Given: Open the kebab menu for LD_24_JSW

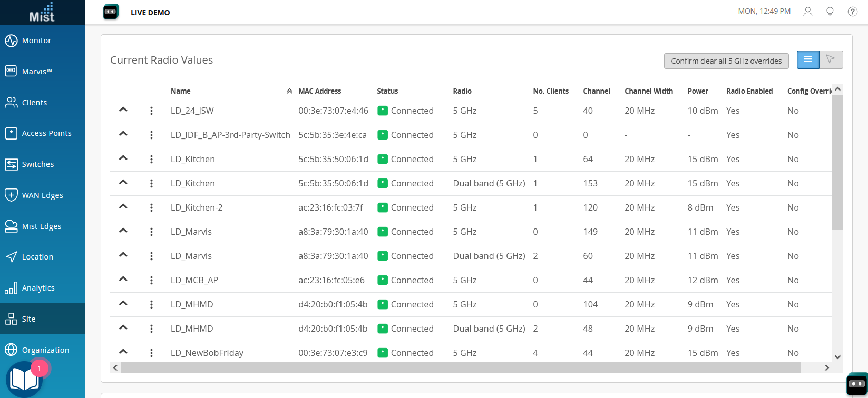Looking at the screenshot, I should 151,111.
